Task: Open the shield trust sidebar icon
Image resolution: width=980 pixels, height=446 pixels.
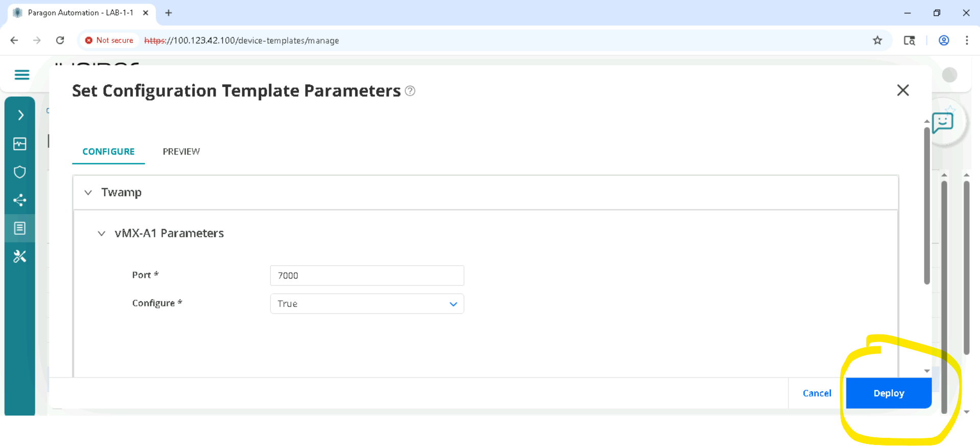Action: [20, 172]
